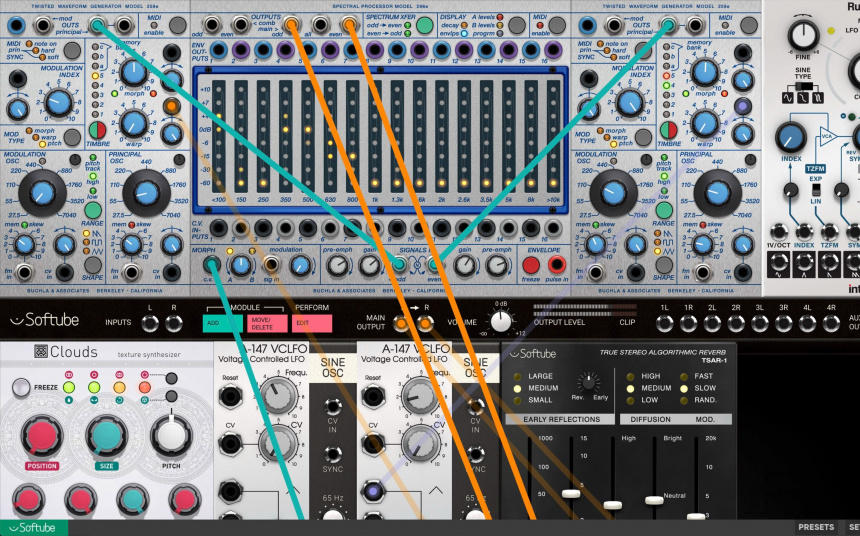Click the MODULATION INDEX knob on left 259e
860x536 pixels.
59,102
